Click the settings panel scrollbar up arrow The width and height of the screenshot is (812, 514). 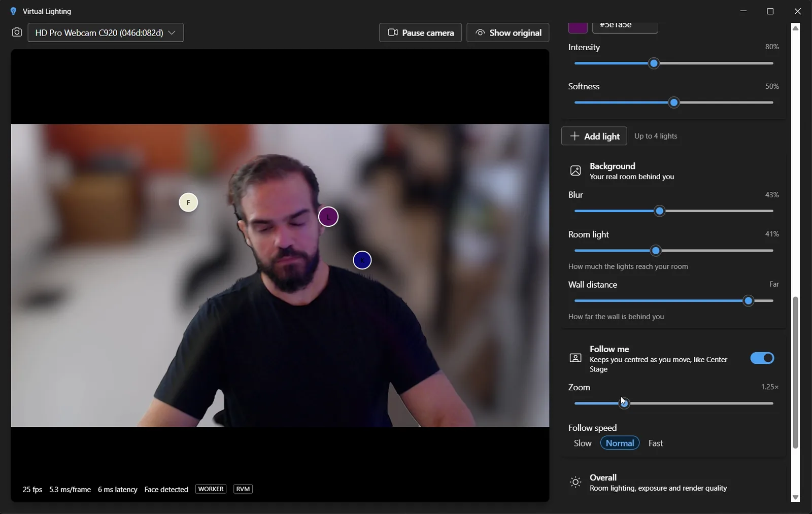coord(795,28)
